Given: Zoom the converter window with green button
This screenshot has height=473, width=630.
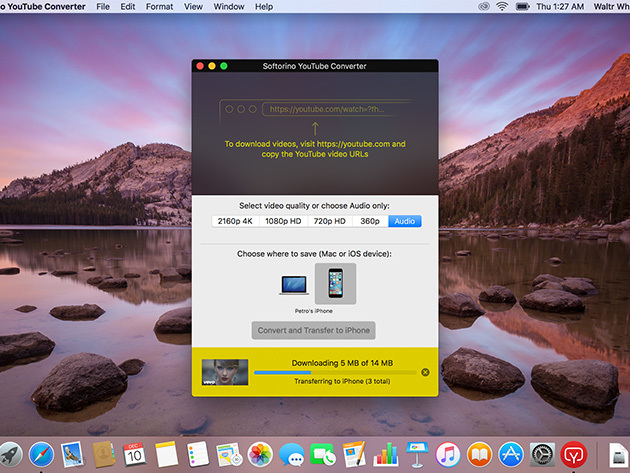Looking at the screenshot, I should point(224,66).
